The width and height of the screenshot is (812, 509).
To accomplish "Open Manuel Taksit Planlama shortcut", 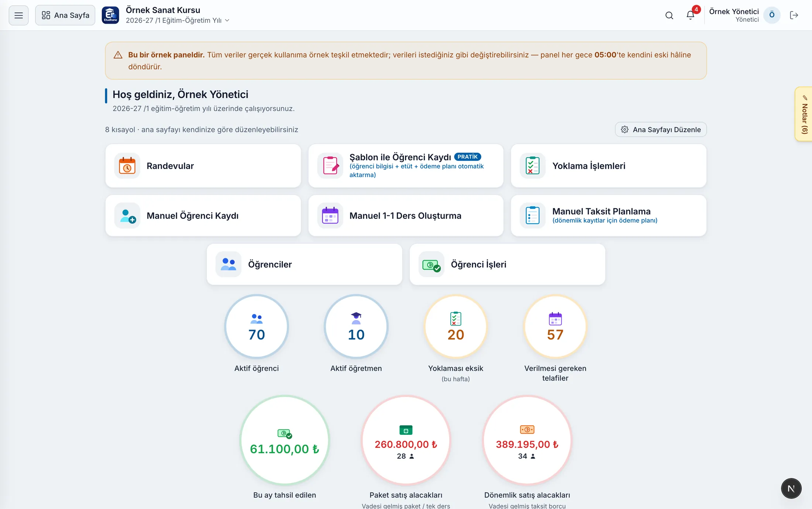I will pos(609,216).
